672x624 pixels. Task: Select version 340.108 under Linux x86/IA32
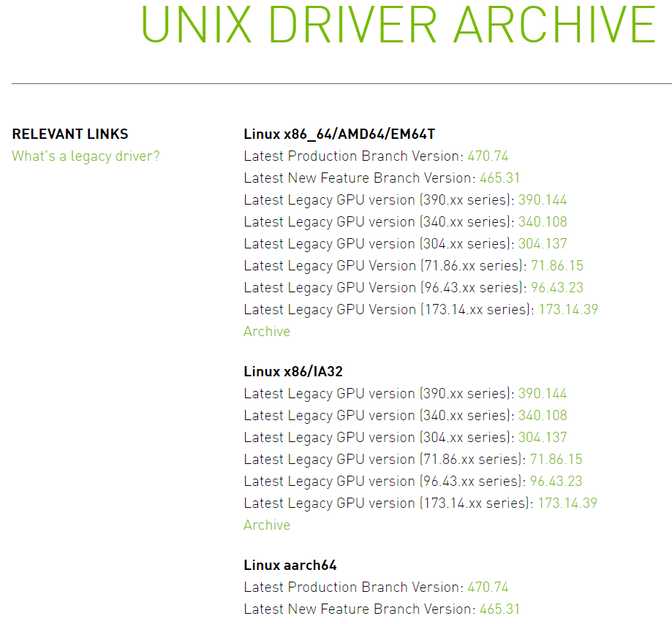tap(543, 415)
